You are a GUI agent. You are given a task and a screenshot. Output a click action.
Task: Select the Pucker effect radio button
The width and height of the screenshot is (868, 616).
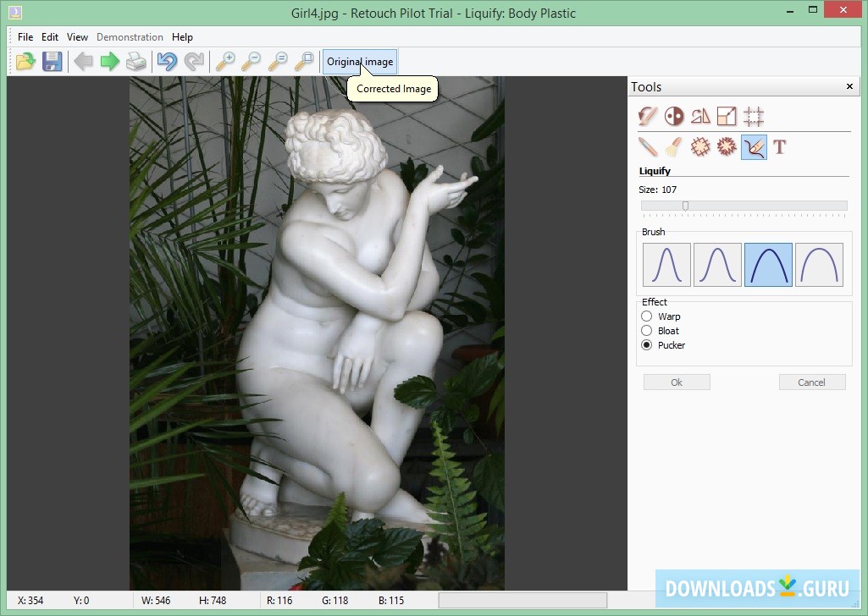[647, 345]
